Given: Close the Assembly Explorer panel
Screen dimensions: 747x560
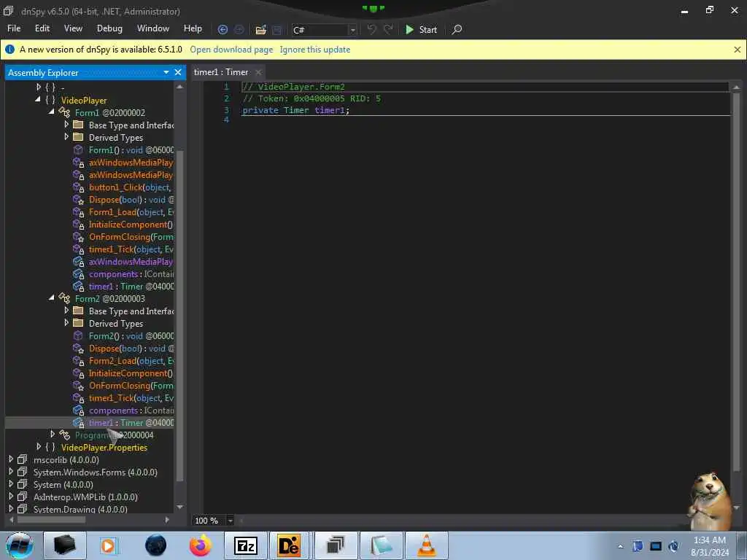Looking at the screenshot, I should pyautogui.click(x=178, y=72).
